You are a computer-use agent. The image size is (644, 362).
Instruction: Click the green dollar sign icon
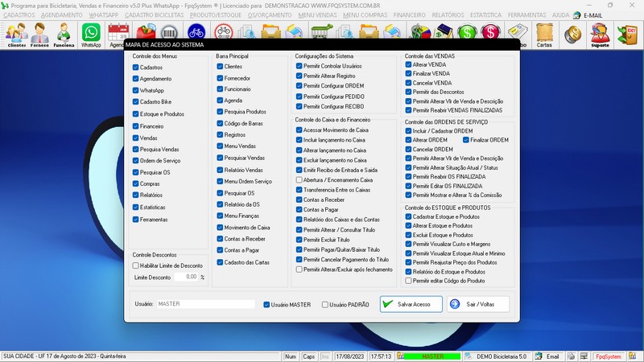pyautogui.click(x=467, y=33)
